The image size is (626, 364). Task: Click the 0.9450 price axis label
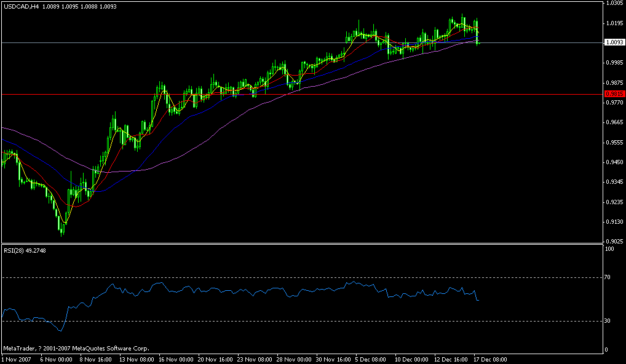[x=615, y=162]
